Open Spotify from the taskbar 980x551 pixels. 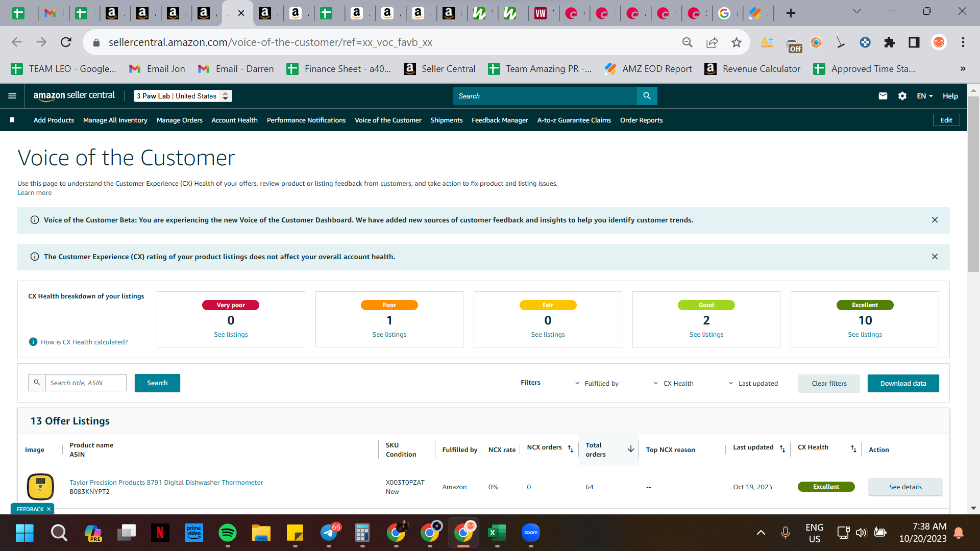[228, 533]
